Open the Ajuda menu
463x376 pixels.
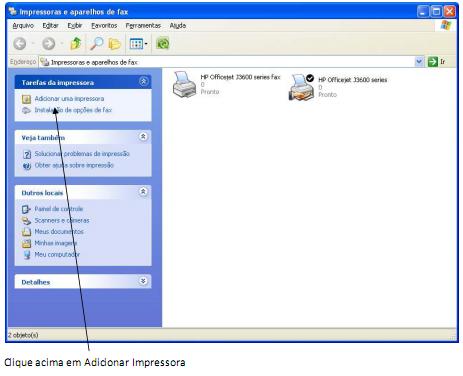178,26
